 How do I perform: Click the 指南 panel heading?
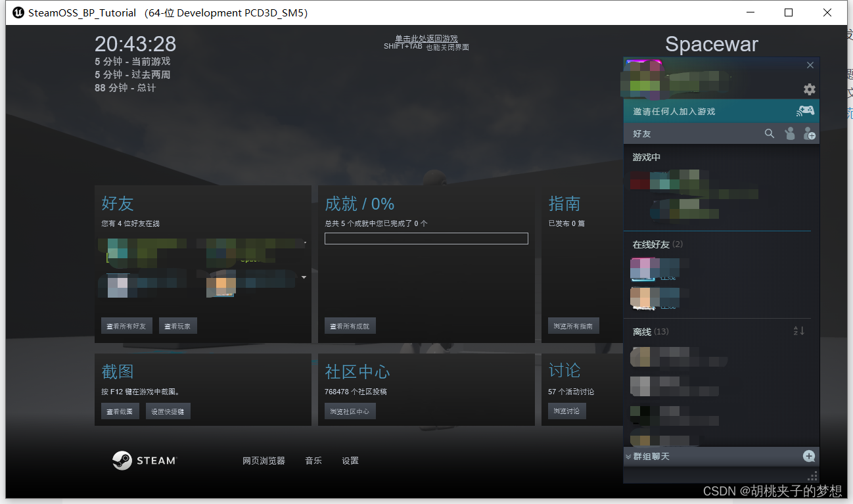pyautogui.click(x=565, y=204)
